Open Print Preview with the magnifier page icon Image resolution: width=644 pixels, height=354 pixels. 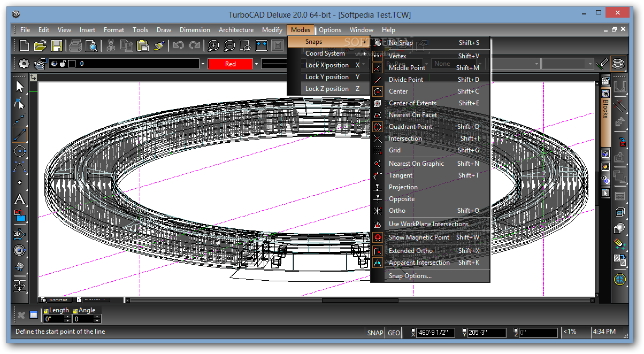pos(91,45)
